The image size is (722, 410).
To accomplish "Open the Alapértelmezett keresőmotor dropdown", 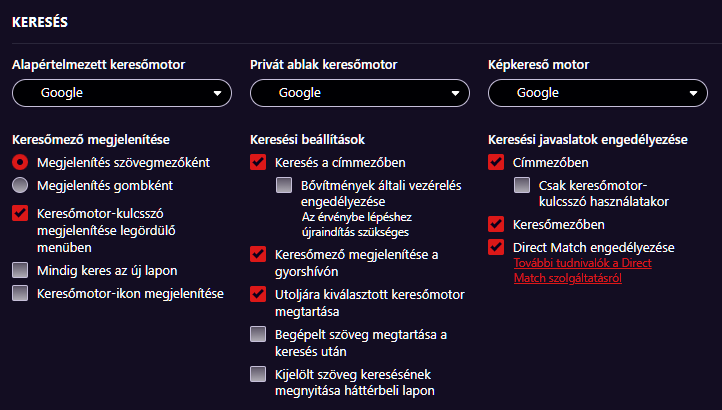I will pos(122,93).
